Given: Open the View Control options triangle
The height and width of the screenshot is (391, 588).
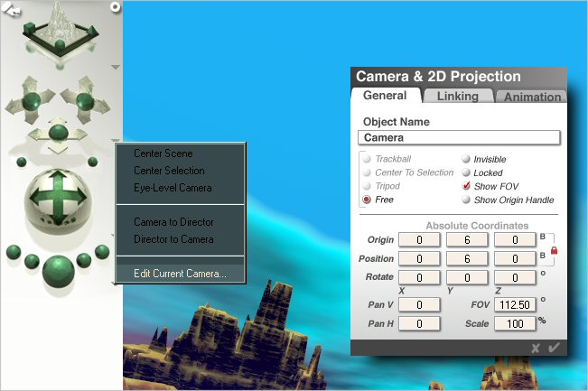Looking at the screenshot, I should (116, 68).
